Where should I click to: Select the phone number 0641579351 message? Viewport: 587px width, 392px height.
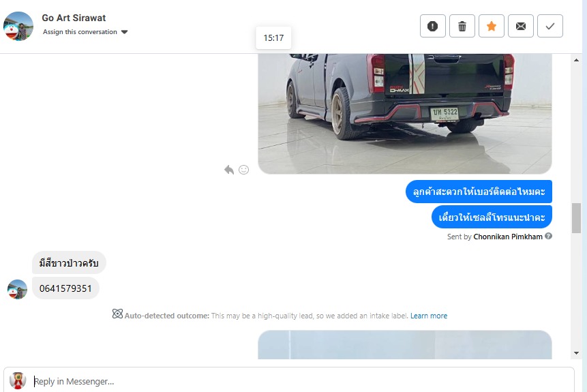pyautogui.click(x=65, y=288)
